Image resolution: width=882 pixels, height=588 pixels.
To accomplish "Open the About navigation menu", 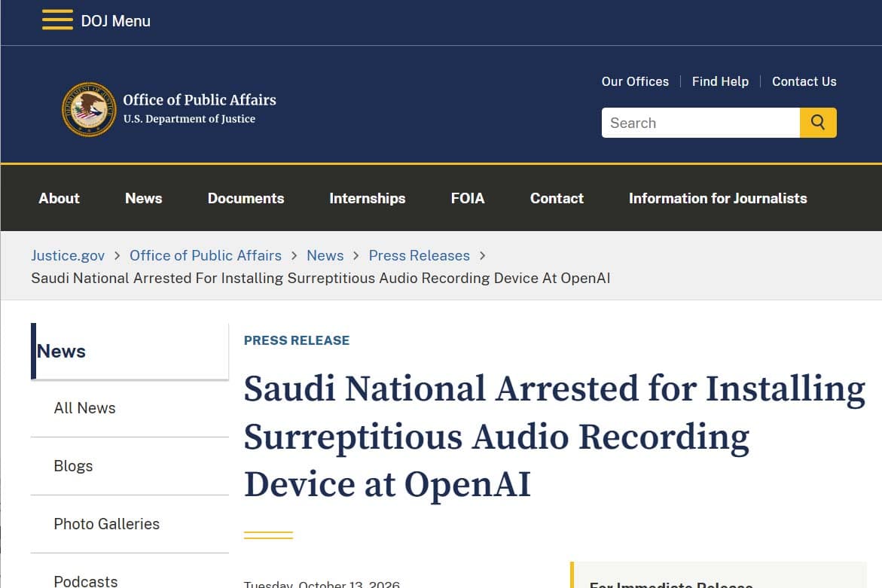I will (59, 199).
